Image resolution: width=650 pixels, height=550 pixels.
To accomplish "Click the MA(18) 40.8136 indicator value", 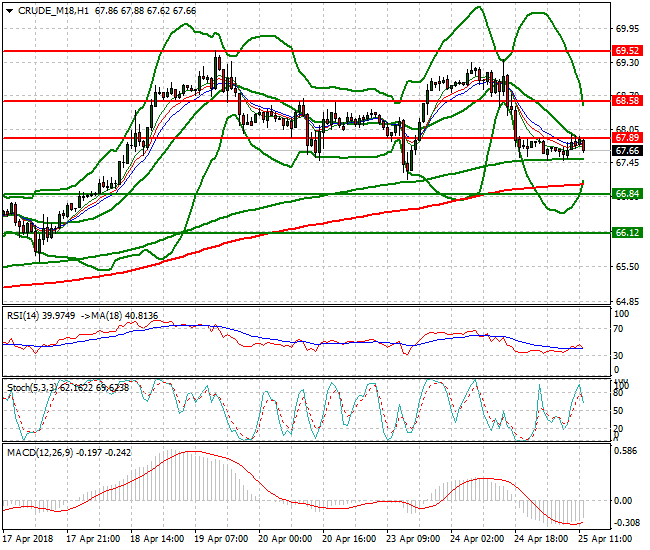I will click(x=125, y=316).
